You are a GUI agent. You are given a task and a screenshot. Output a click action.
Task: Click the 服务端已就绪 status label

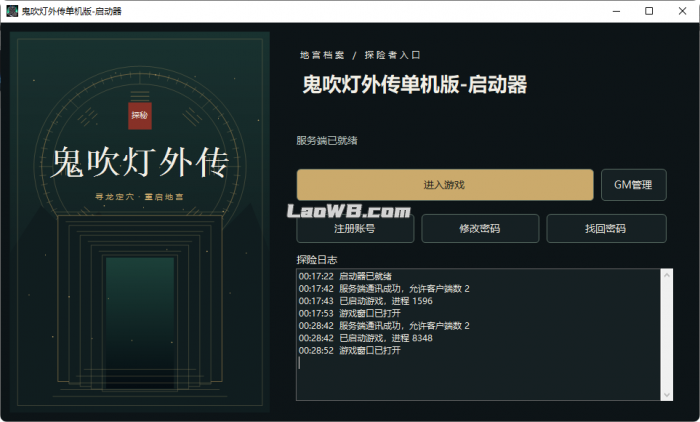coord(327,141)
